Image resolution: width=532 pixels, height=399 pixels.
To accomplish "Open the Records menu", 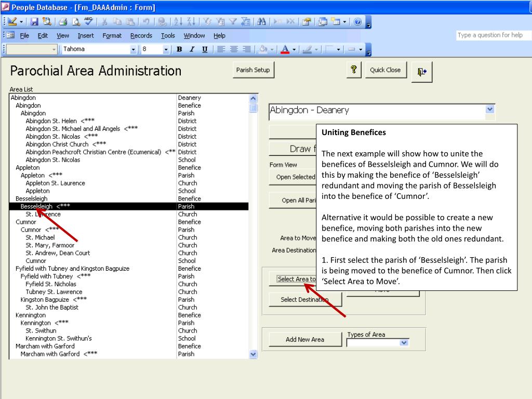I will 141,36.
